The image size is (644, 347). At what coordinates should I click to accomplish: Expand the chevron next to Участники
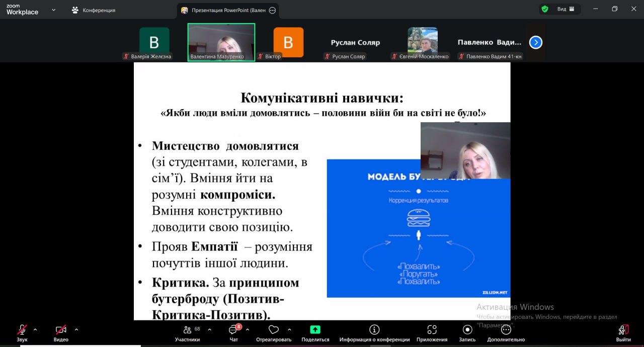209,330
